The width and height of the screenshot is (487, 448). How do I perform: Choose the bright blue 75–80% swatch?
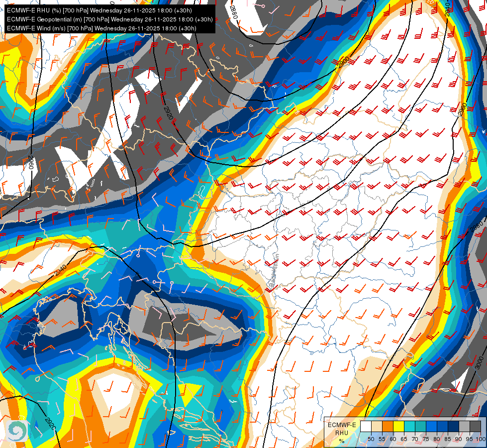point(432,426)
